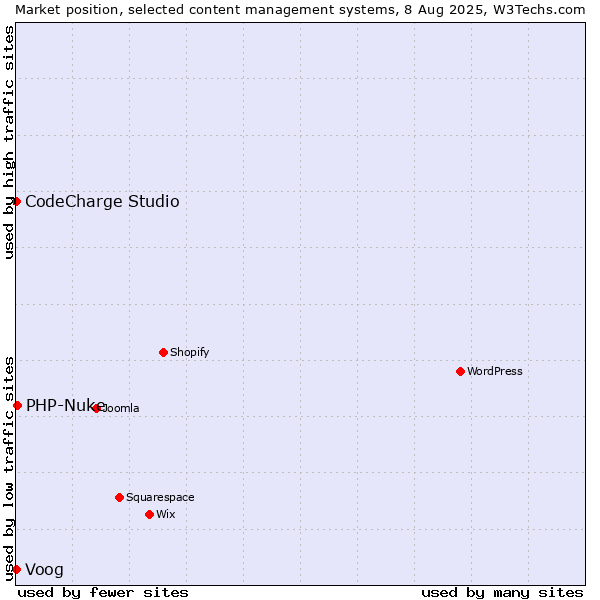
Task: Click the 'Squarespace' label
Action: coord(160,497)
